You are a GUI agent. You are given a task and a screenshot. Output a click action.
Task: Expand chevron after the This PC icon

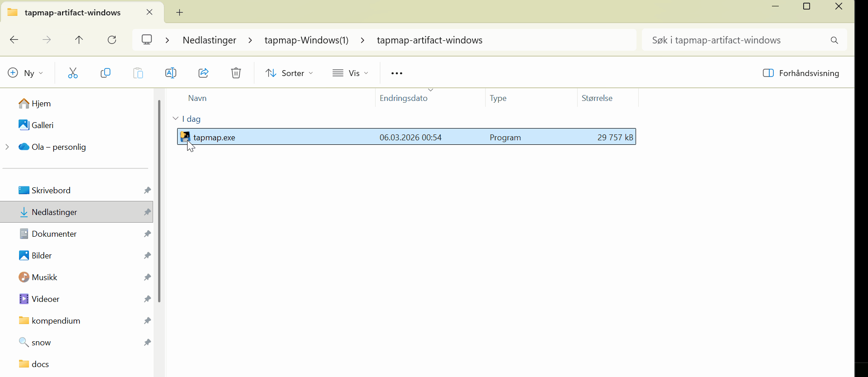pyautogui.click(x=167, y=40)
